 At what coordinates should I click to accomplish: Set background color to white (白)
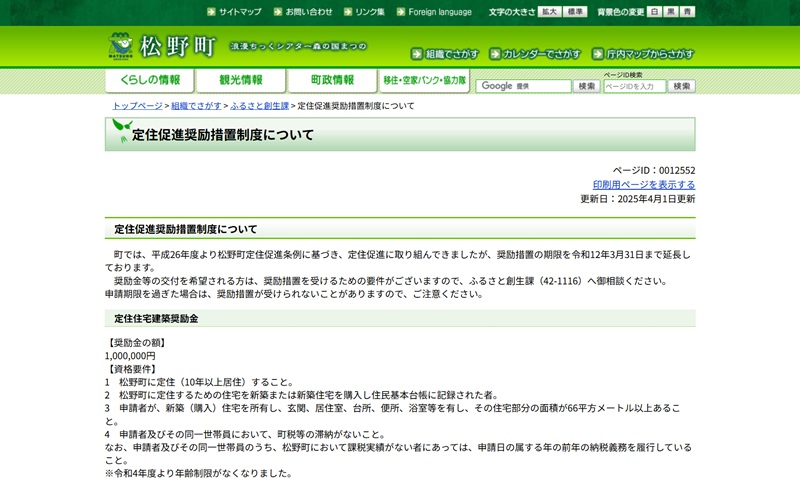coord(654,12)
